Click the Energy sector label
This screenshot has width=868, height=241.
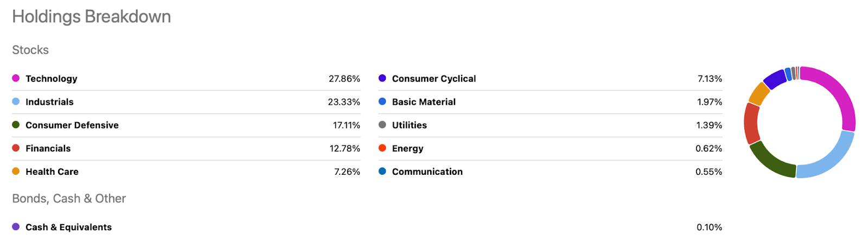407,149
